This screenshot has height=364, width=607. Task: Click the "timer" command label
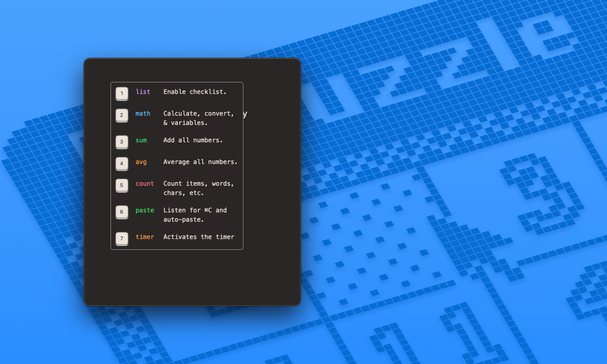click(145, 237)
